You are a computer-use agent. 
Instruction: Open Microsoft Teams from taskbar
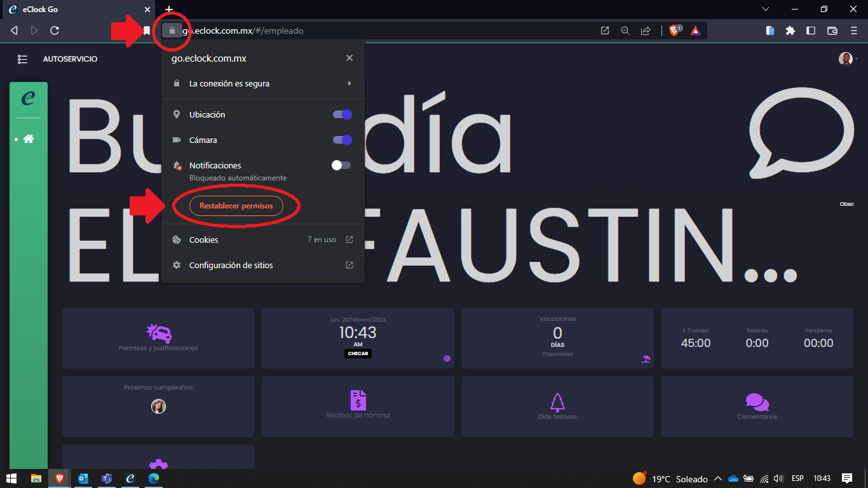click(x=107, y=478)
